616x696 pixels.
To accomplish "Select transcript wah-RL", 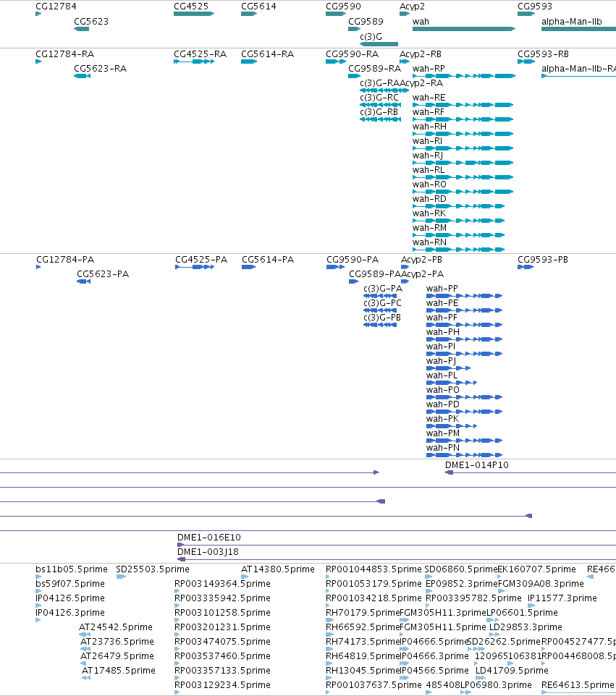I will (429, 170).
